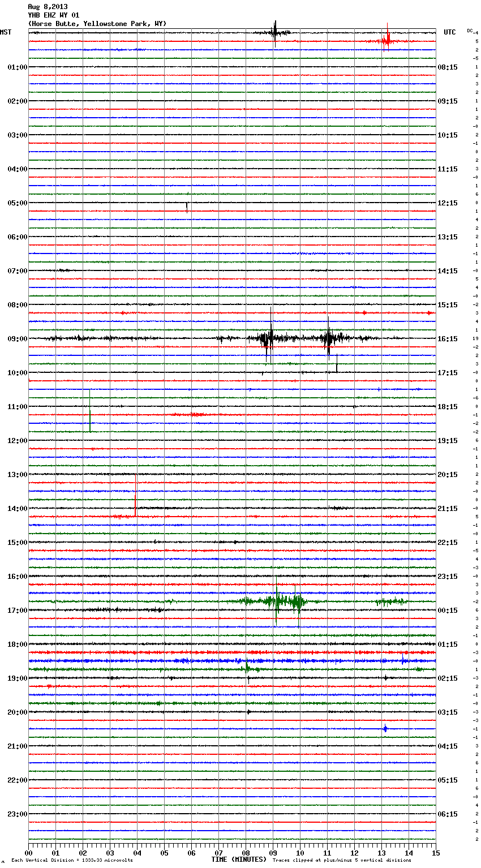
Task: Click the red seismic event on the top red trace
Action: point(386,41)
